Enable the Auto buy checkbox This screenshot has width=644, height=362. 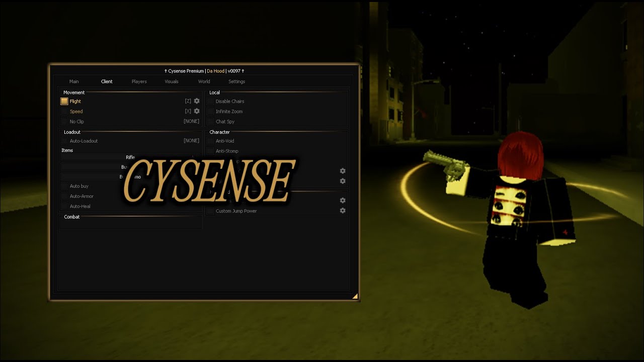64,186
